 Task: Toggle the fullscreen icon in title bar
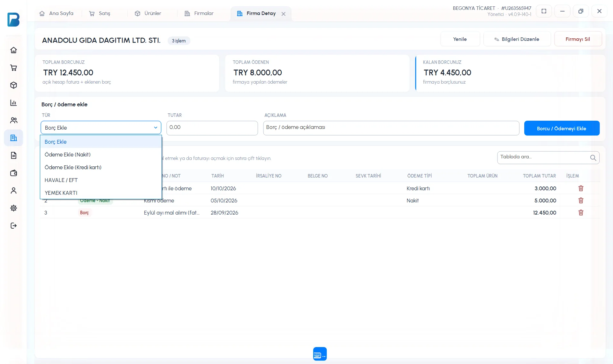pyautogui.click(x=544, y=11)
